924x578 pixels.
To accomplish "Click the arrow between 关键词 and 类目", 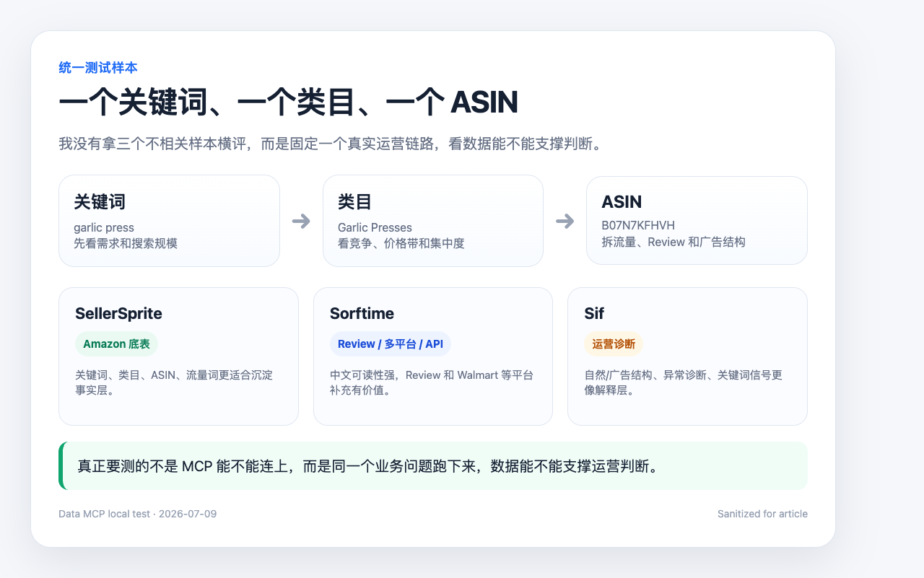I will pyautogui.click(x=301, y=221).
